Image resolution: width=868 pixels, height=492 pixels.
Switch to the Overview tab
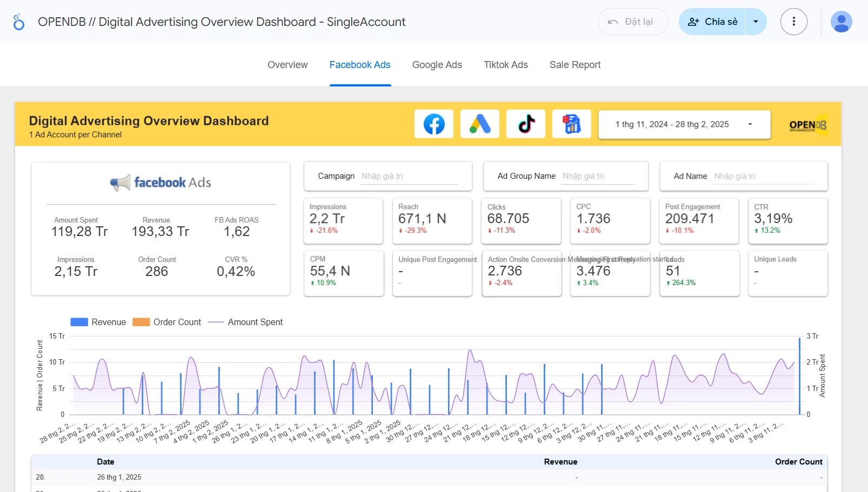point(287,64)
